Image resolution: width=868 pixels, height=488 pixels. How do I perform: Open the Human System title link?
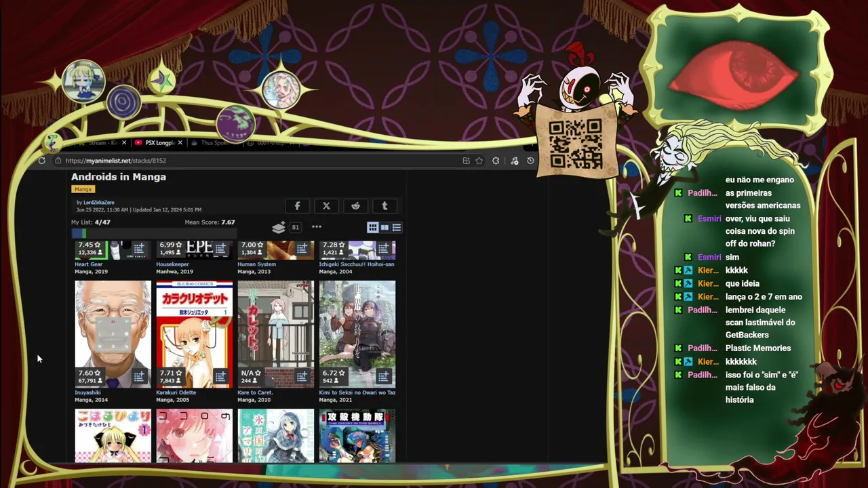click(x=256, y=264)
